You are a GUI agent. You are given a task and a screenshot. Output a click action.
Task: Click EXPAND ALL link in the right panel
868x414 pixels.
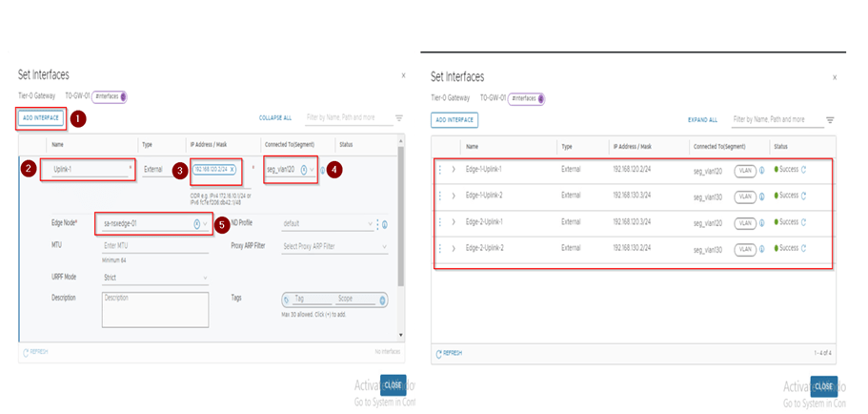coord(701,120)
